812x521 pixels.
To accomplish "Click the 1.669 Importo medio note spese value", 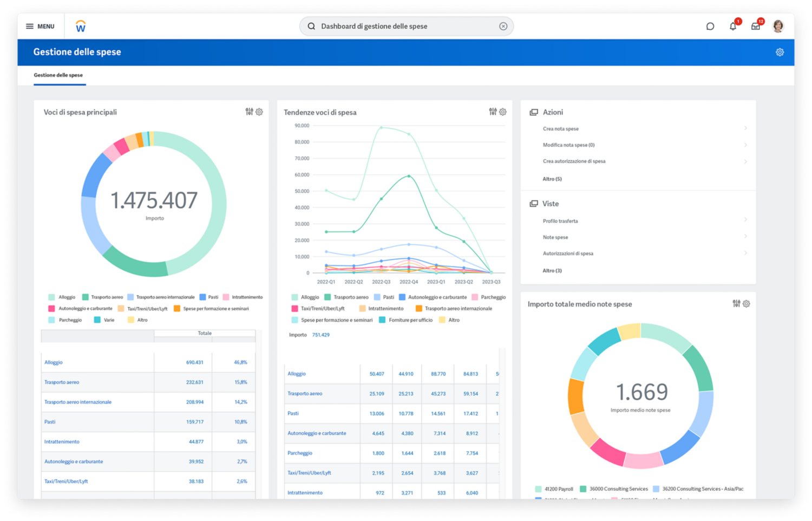I will pos(642,392).
